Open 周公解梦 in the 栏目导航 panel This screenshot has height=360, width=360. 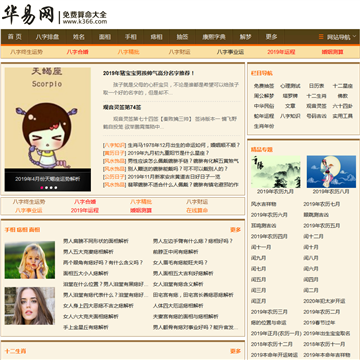coord(264,96)
